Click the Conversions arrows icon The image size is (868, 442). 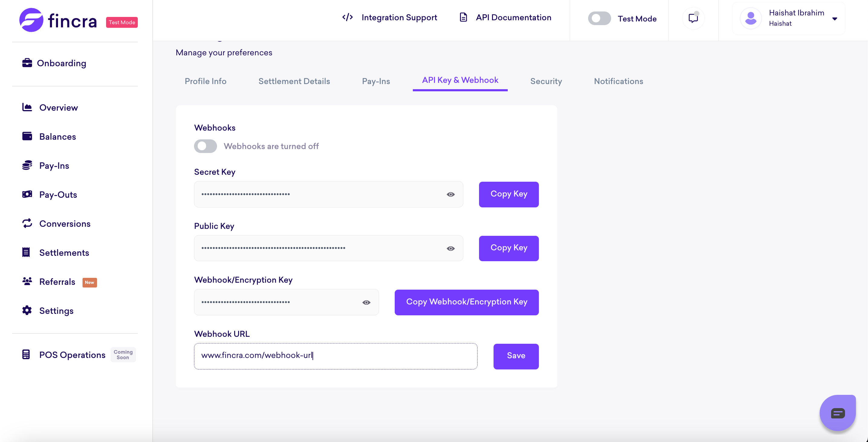[x=27, y=223]
